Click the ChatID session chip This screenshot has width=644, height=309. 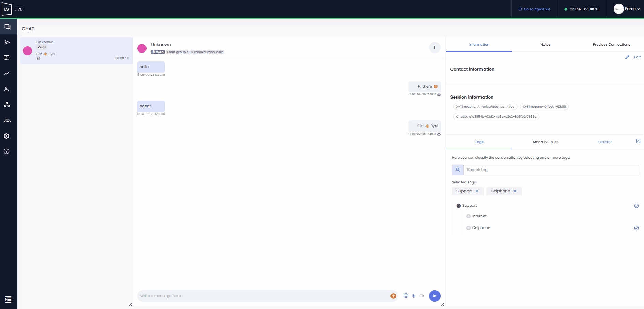tap(496, 117)
